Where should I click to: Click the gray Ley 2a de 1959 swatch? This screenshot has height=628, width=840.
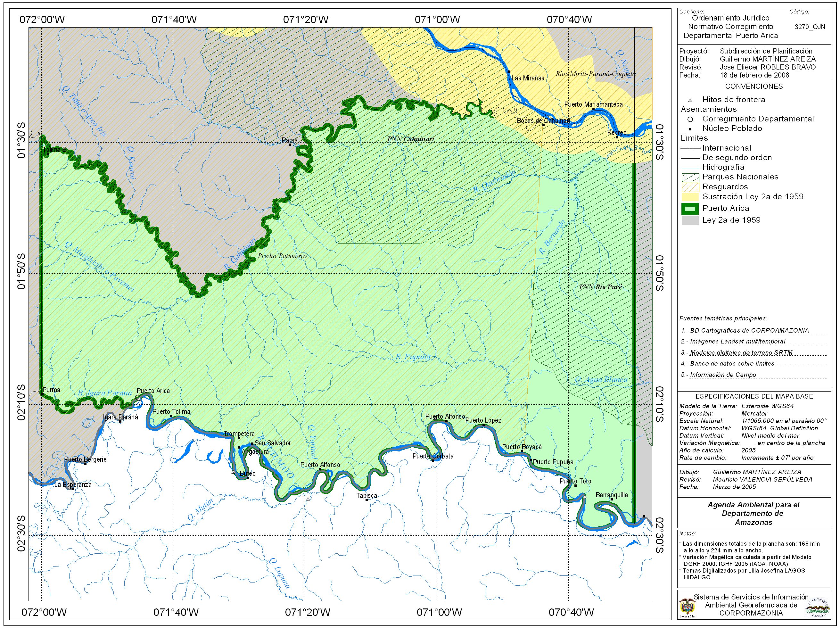click(690, 220)
